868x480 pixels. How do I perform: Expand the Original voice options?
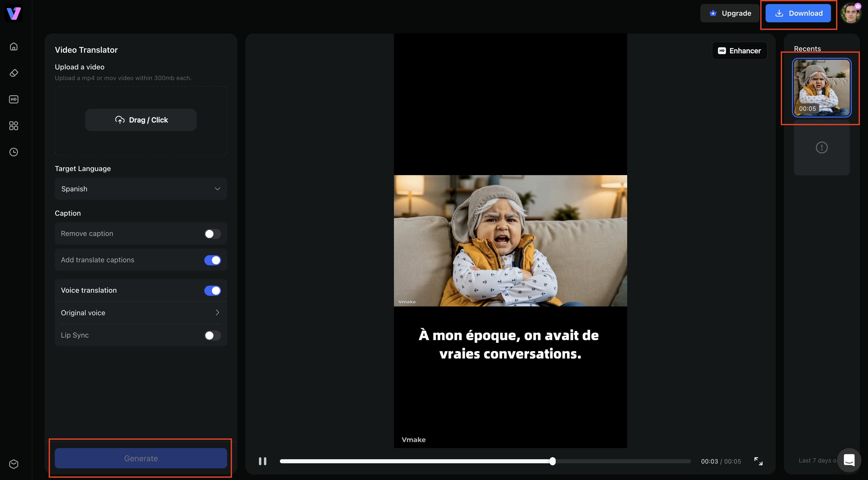coord(141,313)
